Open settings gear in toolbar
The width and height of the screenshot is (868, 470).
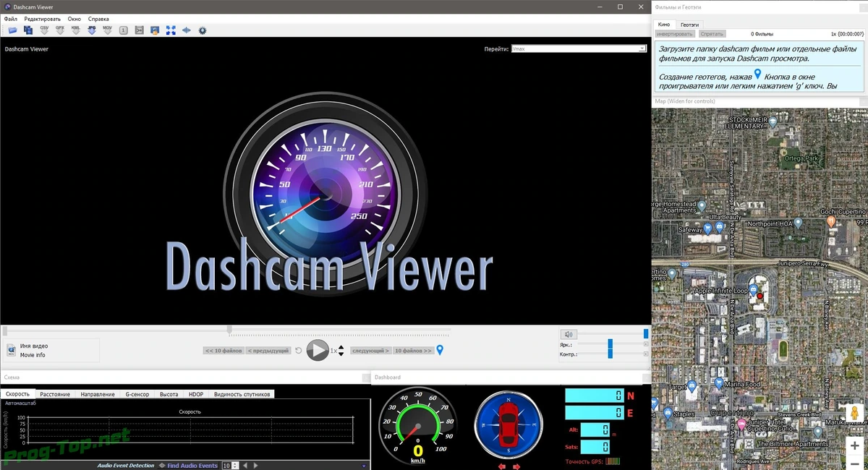tap(203, 30)
